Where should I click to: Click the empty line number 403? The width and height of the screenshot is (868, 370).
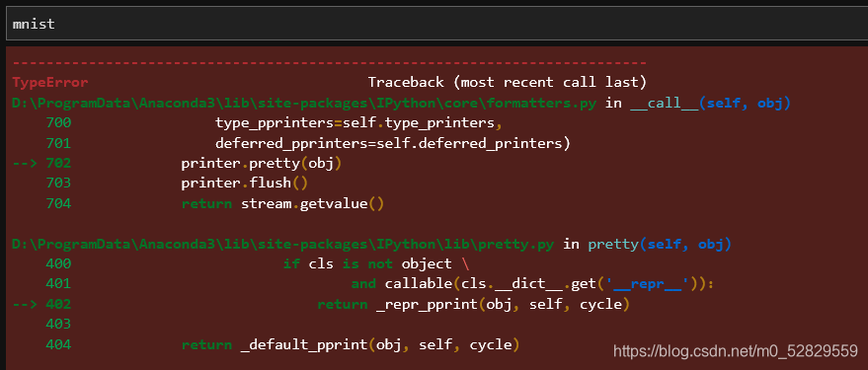(58, 324)
